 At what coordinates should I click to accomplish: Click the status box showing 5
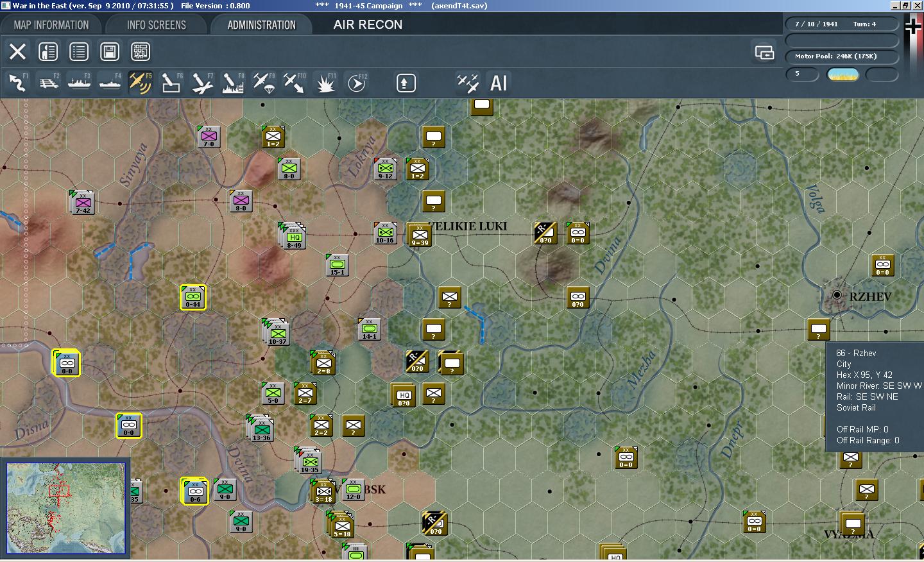click(803, 74)
